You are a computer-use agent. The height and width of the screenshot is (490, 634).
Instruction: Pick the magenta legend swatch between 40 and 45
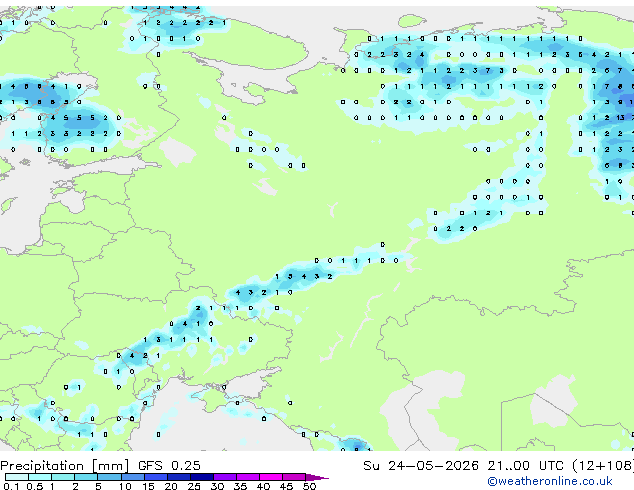(271, 477)
